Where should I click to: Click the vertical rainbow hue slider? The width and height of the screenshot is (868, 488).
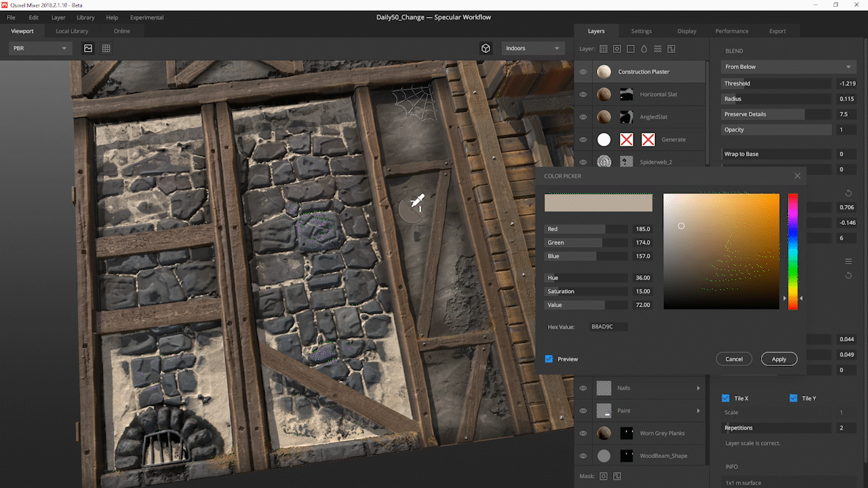tap(792, 251)
